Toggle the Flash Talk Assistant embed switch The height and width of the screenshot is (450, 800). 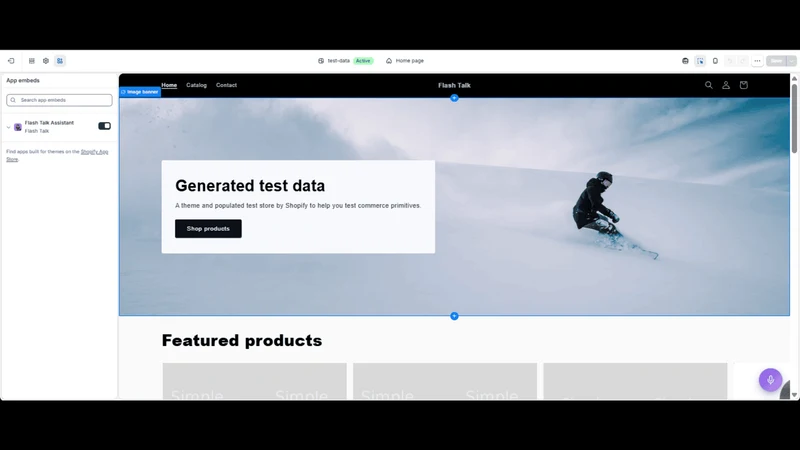105,126
